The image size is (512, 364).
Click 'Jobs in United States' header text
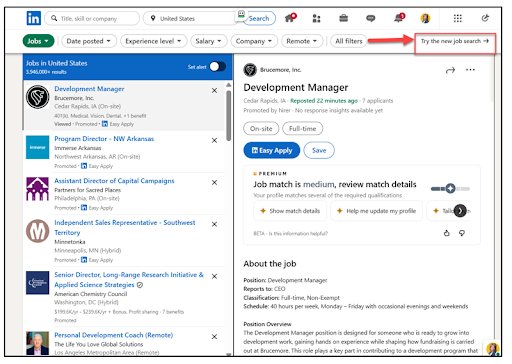pyautogui.click(x=57, y=63)
